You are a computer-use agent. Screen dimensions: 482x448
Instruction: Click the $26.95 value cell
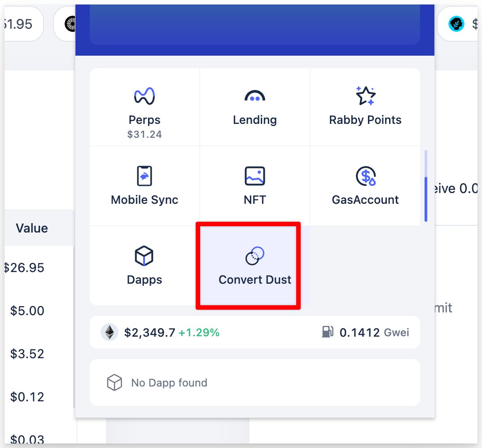click(x=24, y=268)
